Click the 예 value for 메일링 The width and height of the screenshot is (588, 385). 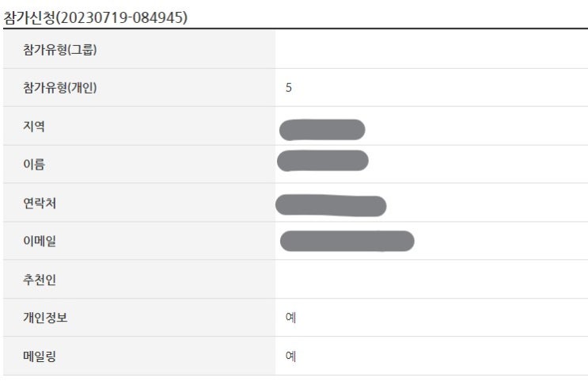pos(290,356)
